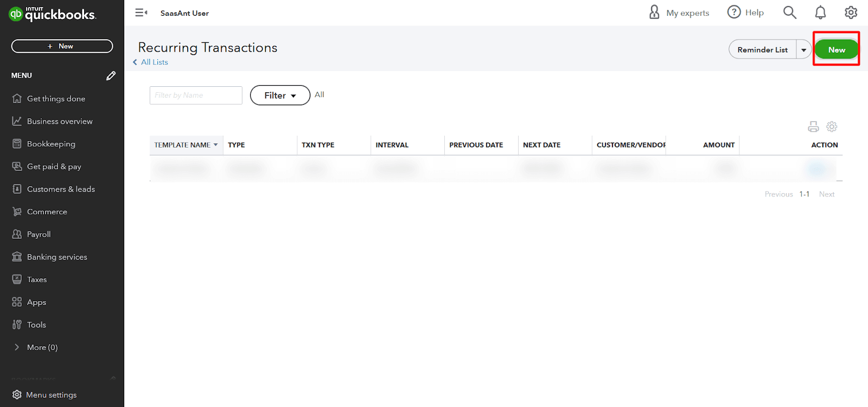Click the All filter label
868x407 pixels.
[x=319, y=94]
